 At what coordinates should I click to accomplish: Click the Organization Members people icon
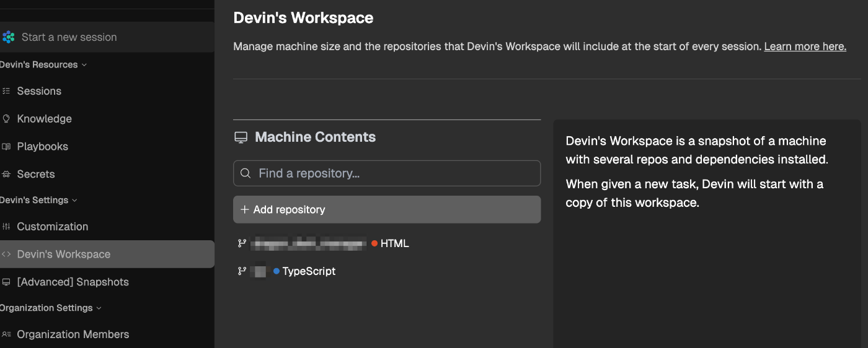coord(6,334)
